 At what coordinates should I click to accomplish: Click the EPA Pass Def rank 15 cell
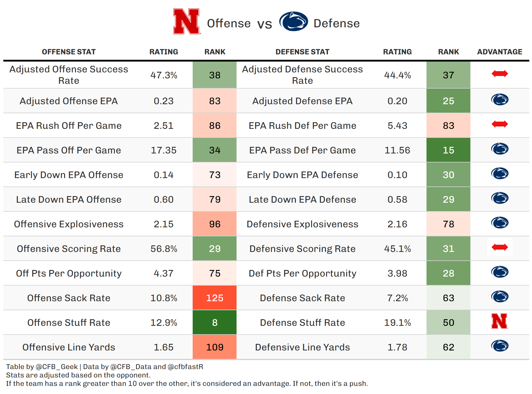[x=448, y=150]
